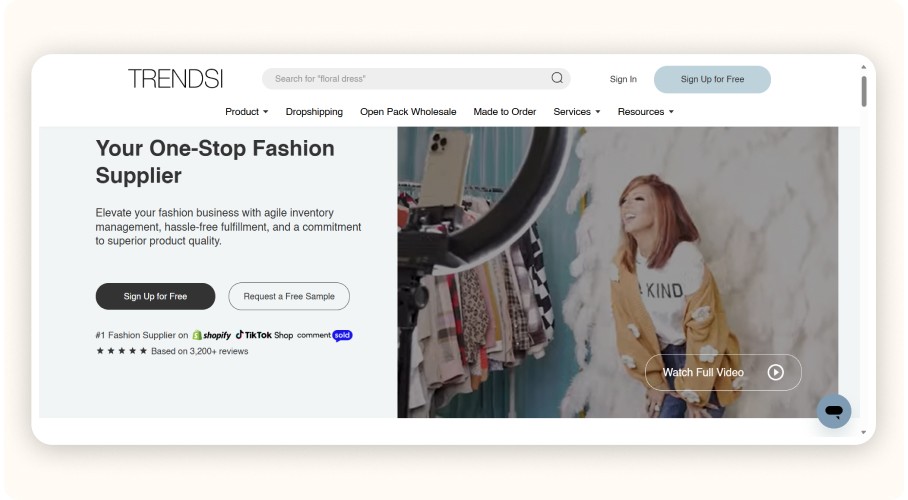Open Open Pack Wholesale page
This screenshot has height=500, width=908.
point(408,111)
